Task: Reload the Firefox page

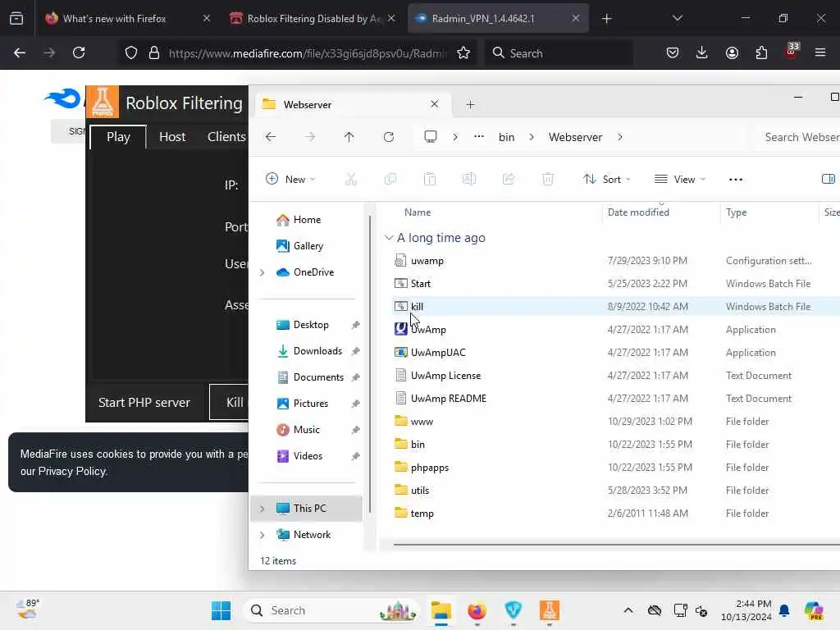Action: click(x=79, y=52)
